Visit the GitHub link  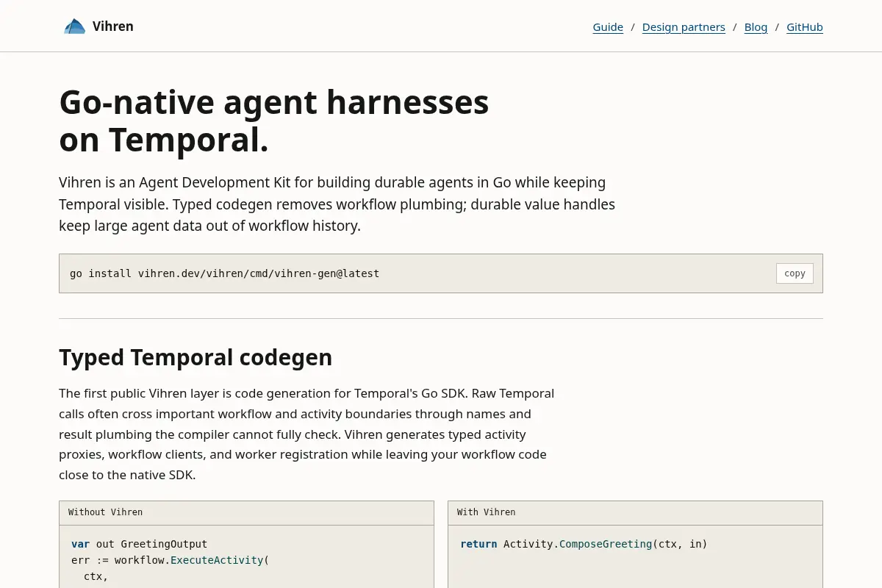pos(805,27)
